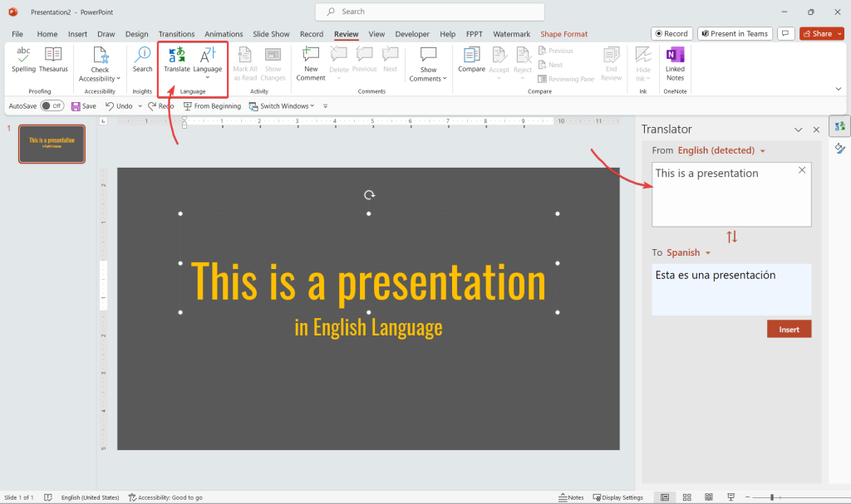Toggle the AutoSave switch
The image size is (851, 504).
[52, 106]
